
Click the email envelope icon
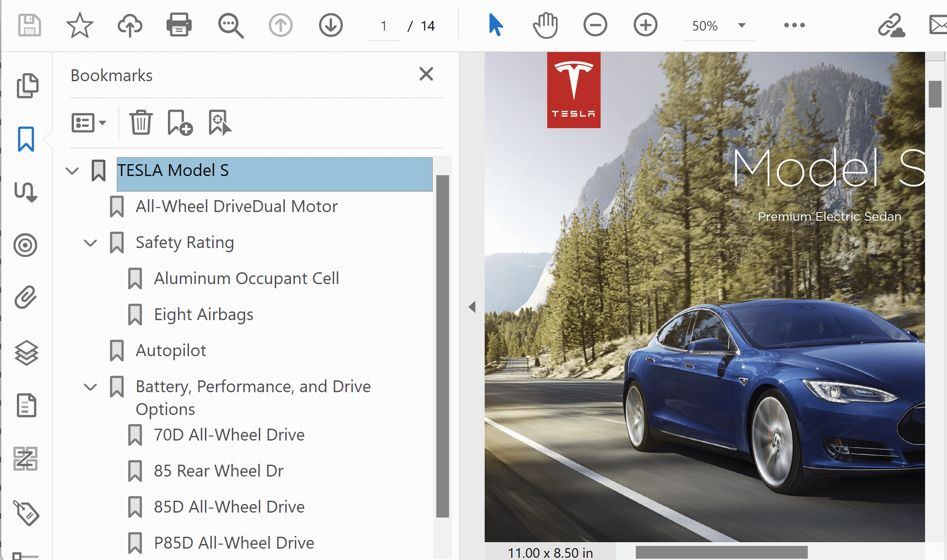tap(938, 25)
